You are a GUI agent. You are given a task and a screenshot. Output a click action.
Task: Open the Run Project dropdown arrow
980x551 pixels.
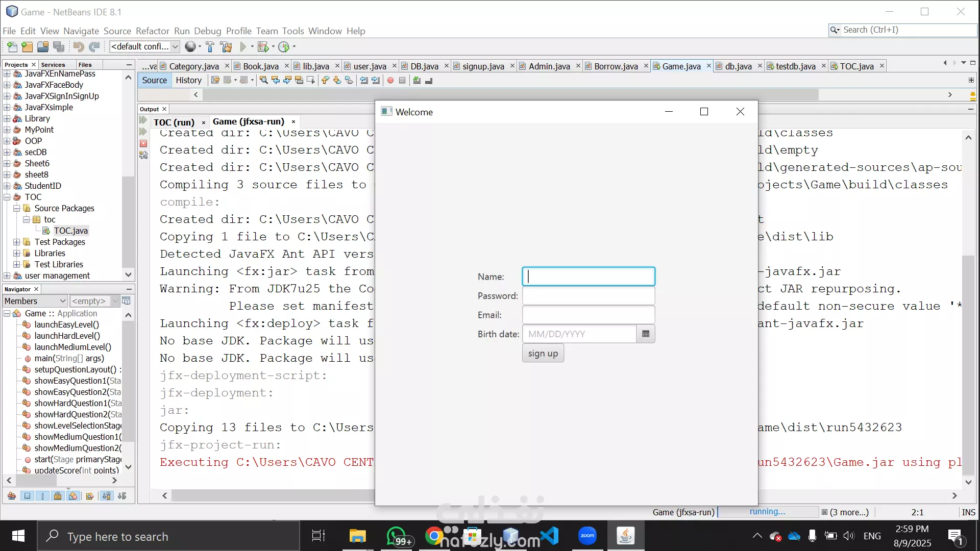point(252,47)
